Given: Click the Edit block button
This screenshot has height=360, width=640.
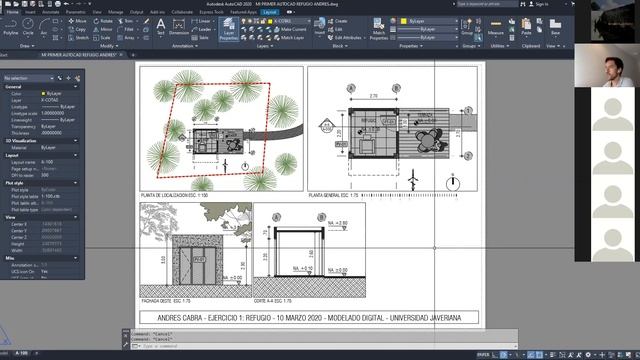Looking at the screenshot, I should tap(335, 29).
